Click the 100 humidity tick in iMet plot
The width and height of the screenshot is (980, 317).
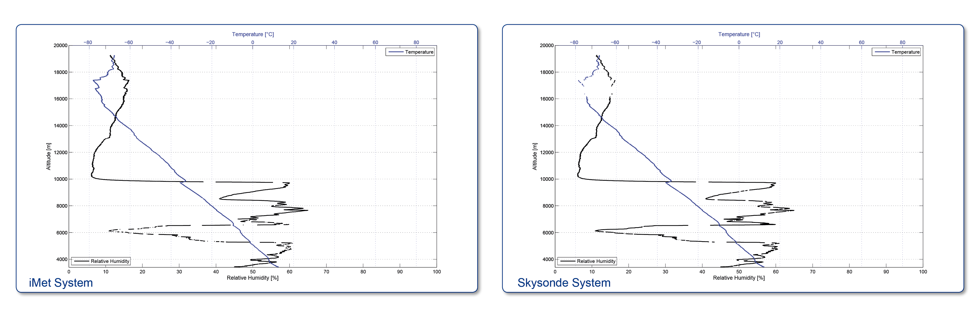[x=437, y=272]
